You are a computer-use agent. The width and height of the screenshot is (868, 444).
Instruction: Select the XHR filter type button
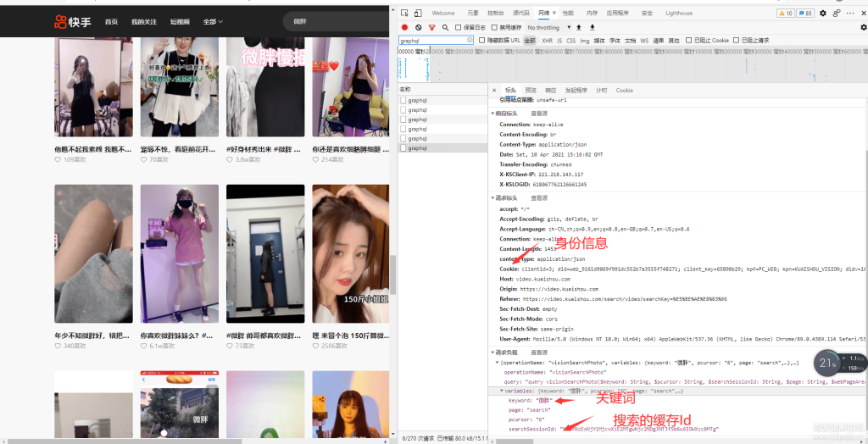click(548, 40)
